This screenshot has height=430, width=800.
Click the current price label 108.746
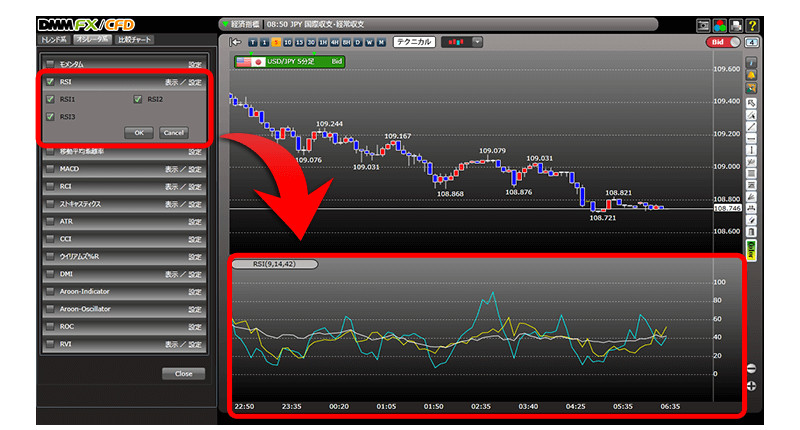(x=727, y=209)
